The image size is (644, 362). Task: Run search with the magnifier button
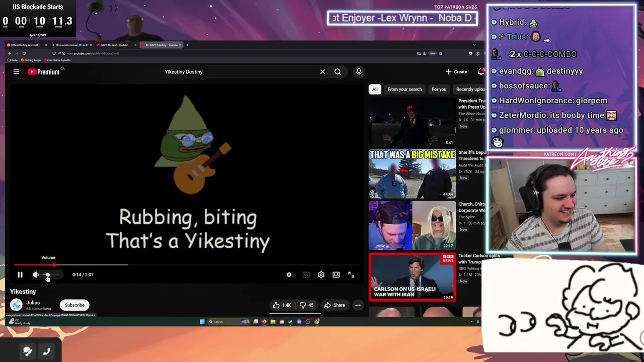coord(338,72)
